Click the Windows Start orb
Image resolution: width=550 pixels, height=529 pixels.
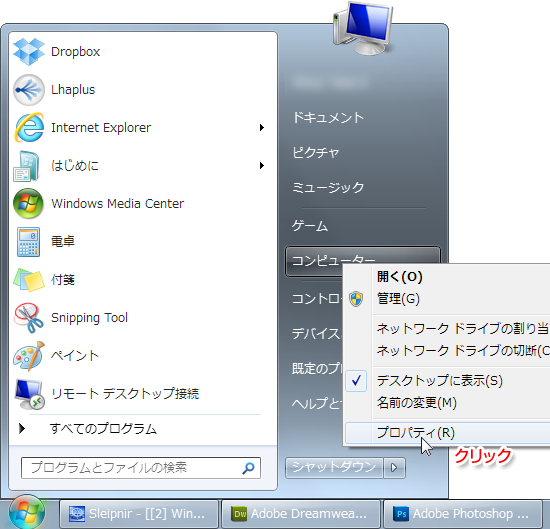coord(27,512)
